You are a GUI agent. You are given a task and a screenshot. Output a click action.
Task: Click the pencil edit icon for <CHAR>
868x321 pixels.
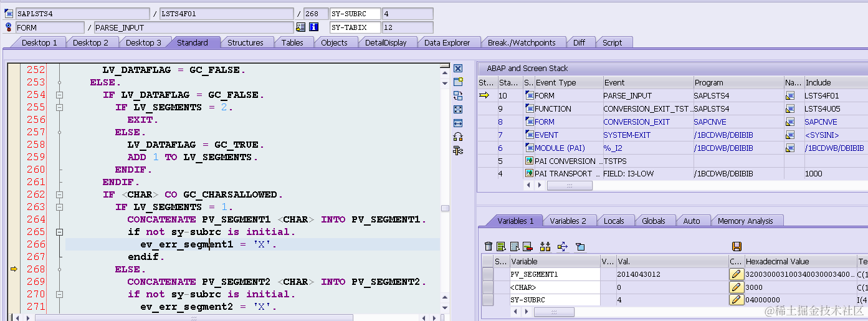pyautogui.click(x=736, y=287)
